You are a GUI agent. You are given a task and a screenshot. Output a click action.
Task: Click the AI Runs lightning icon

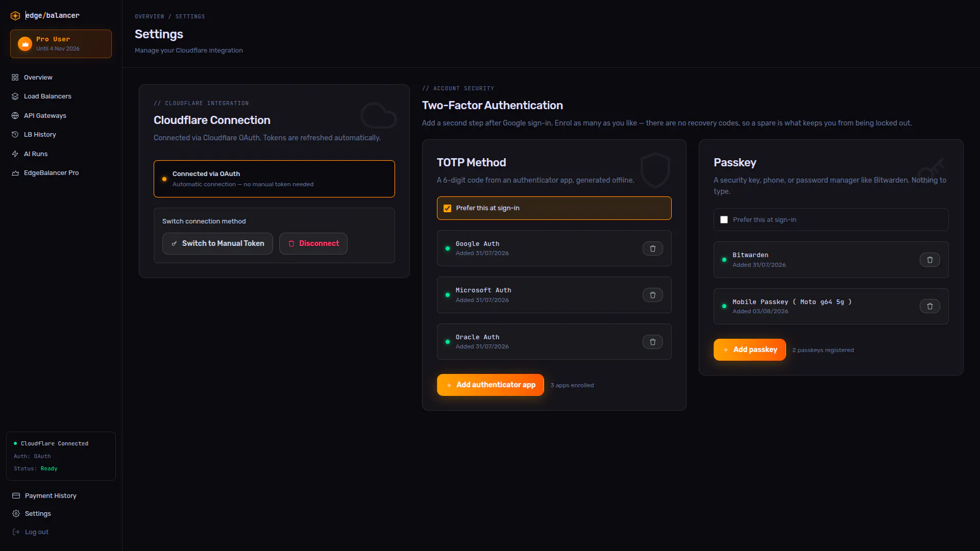[15, 154]
